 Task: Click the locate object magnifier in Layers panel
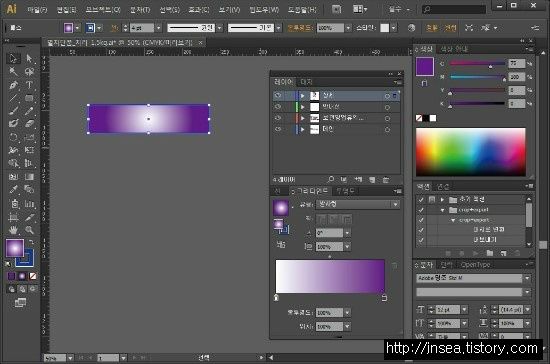(x=330, y=180)
